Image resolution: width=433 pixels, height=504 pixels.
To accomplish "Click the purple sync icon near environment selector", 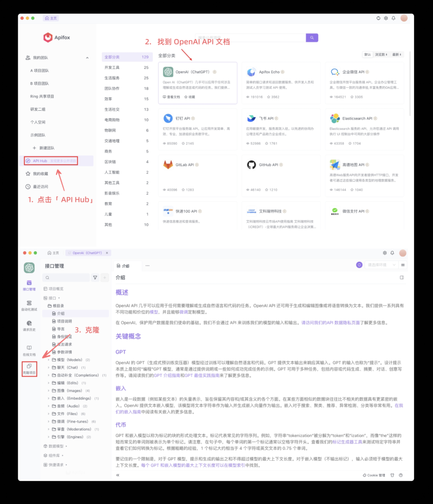I will pos(359,265).
